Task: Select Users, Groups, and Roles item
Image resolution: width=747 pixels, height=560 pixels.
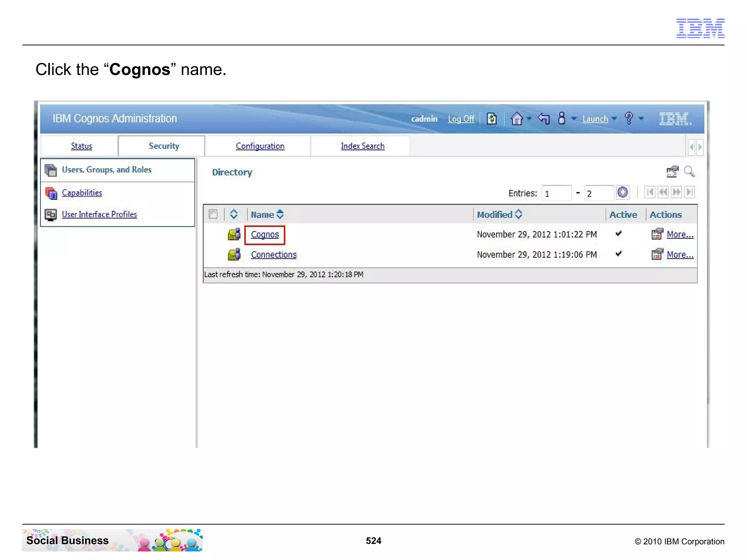Action: (x=107, y=170)
